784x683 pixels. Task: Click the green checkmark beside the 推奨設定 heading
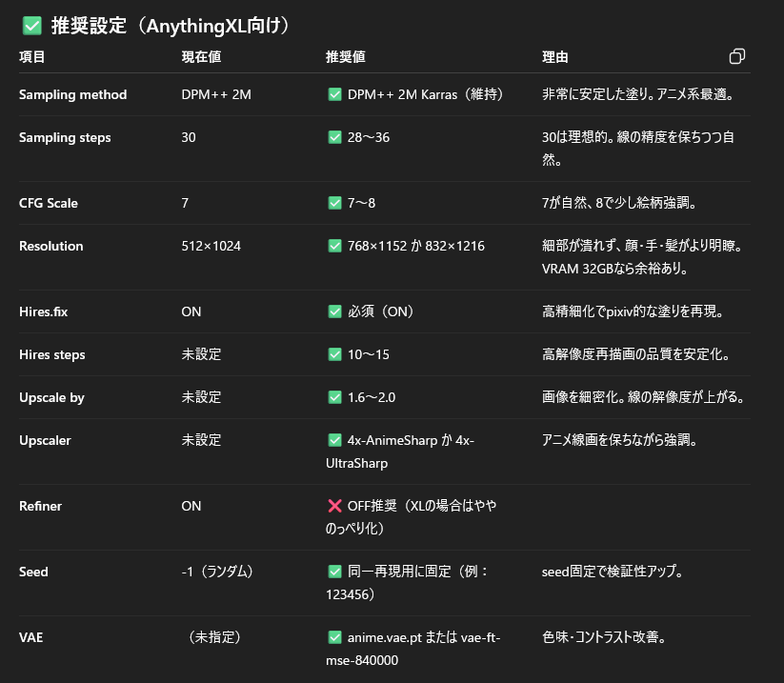pos(31,26)
